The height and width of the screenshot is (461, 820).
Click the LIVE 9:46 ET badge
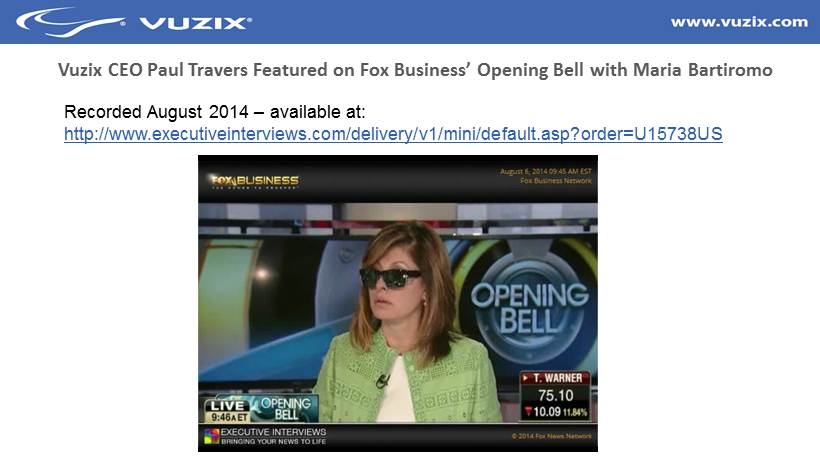coord(227,411)
